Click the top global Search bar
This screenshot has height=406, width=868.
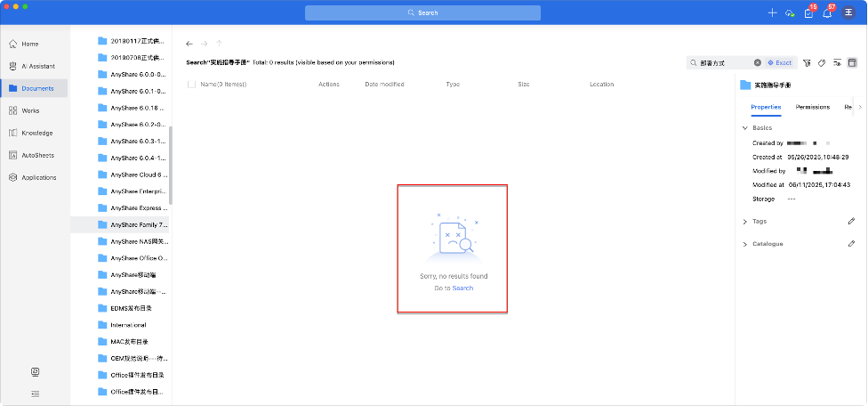[422, 12]
